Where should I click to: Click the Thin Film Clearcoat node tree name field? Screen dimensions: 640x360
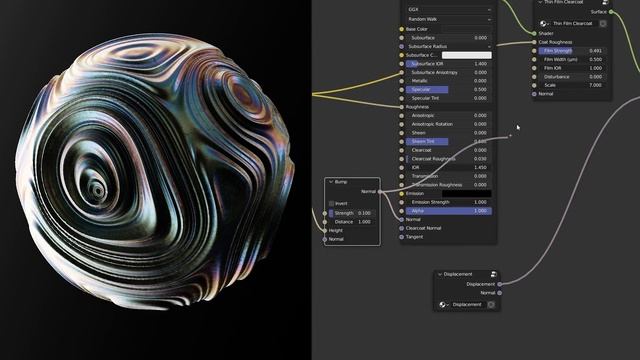pyautogui.click(x=574, y=24)
